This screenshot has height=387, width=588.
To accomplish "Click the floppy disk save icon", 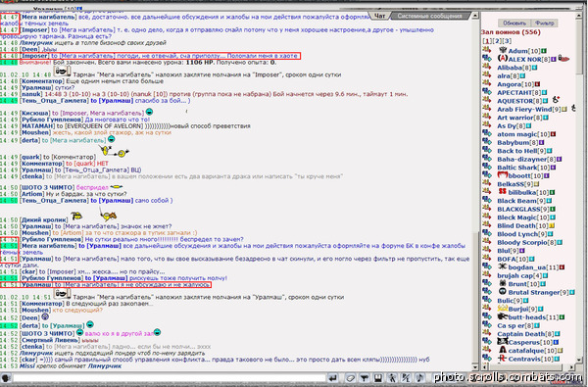I will click(378, 378).
